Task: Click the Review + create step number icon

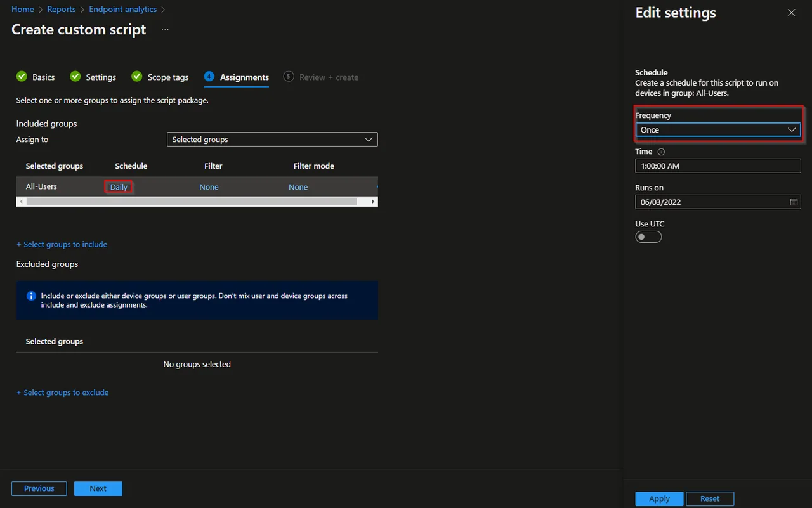Action: pos(289,77)
